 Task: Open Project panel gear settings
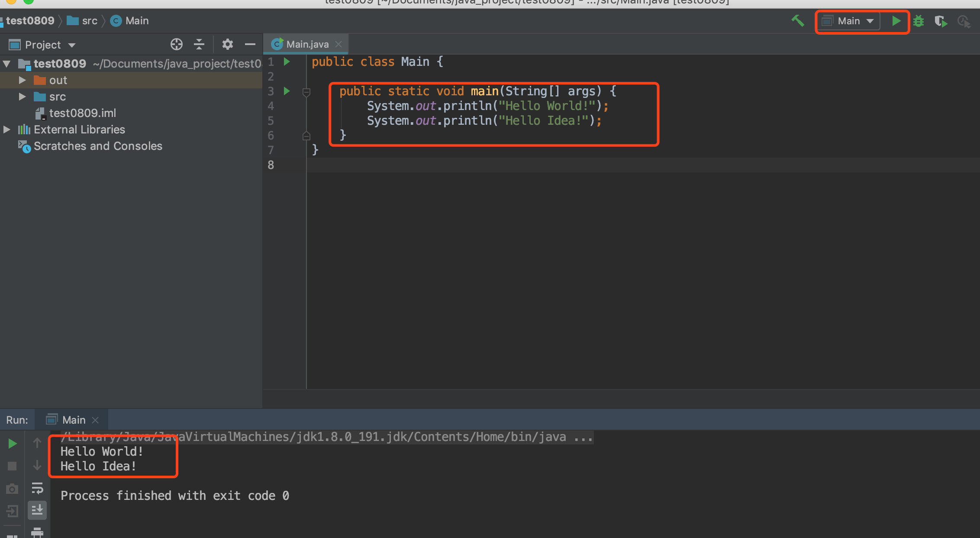click(227, 44)
